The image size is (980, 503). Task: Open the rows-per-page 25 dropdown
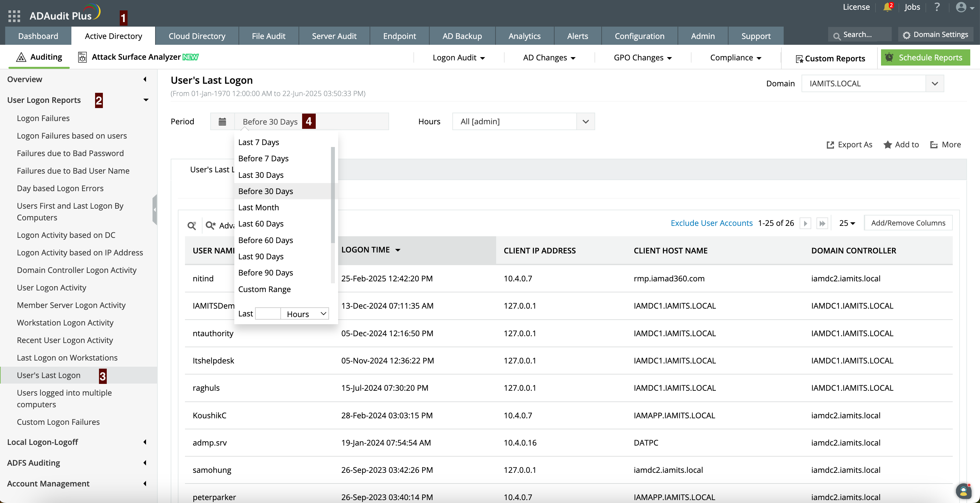[x=847, y=223]
